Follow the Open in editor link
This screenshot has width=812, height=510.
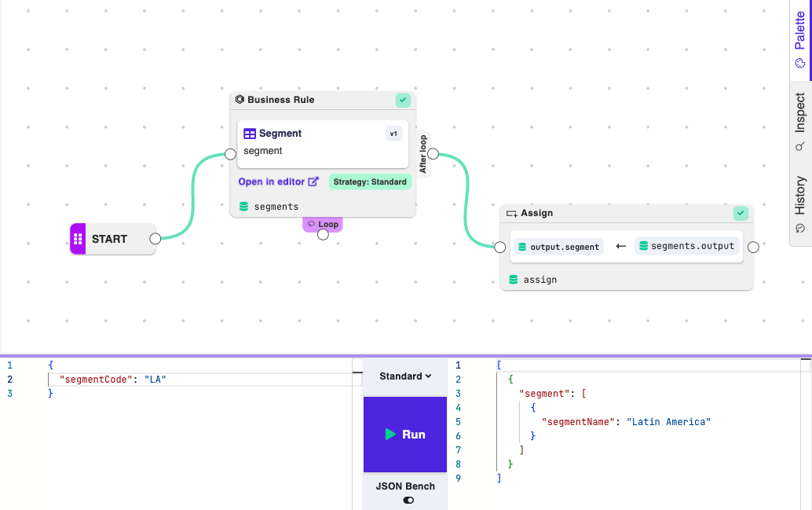[278, 182]
